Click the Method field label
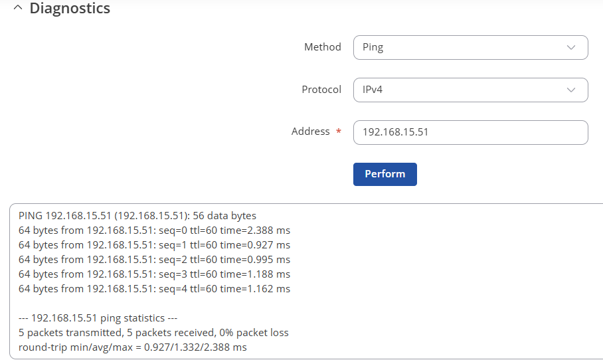The image size is (603, 364). click(323, 47)
